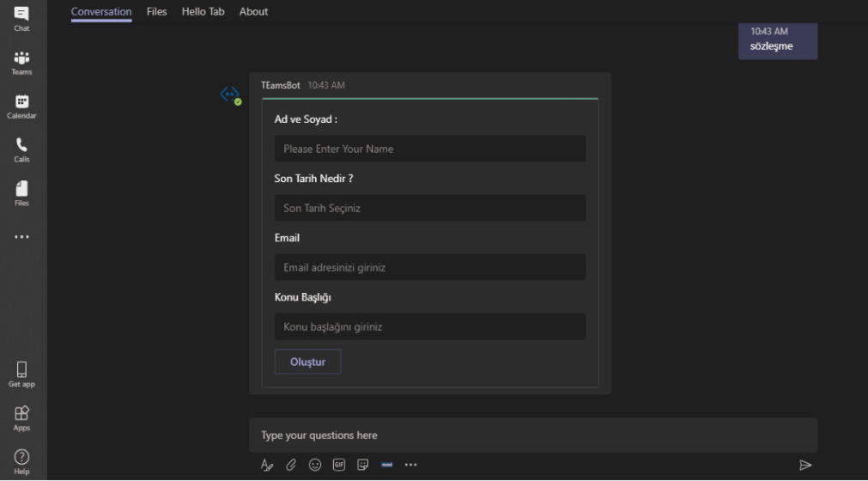Show more apps via sidebar ellipsis
This screenshot has height=481, width=868.
(x=21, y=237)
